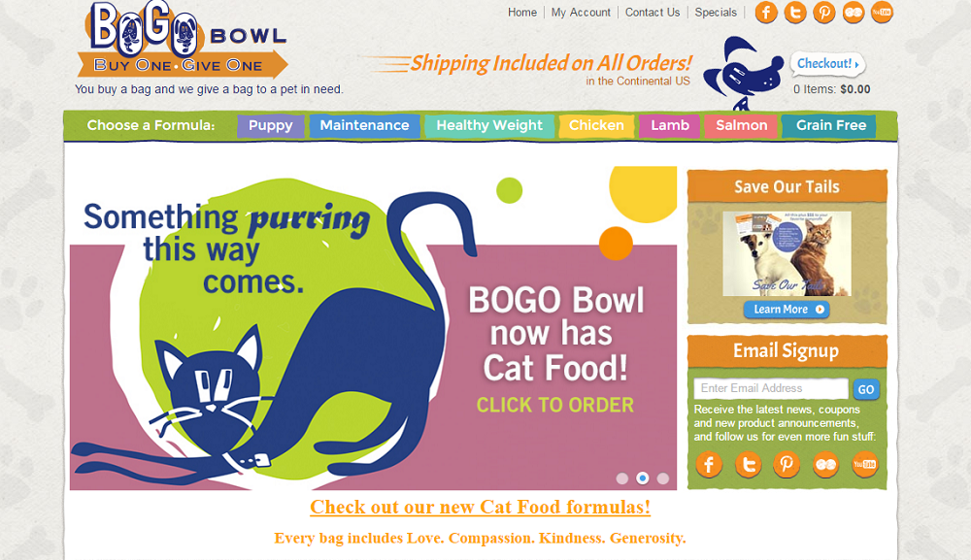The width and height of the screenshot is (971, 560).
Task: Open Facebook icon in top header
Action: click(x=766, y=13)
